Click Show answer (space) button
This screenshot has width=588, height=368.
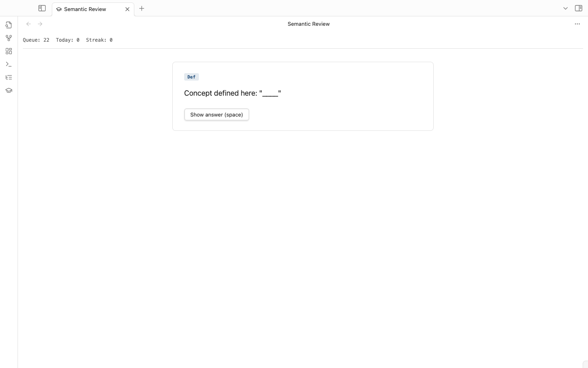tap(216, 114)
